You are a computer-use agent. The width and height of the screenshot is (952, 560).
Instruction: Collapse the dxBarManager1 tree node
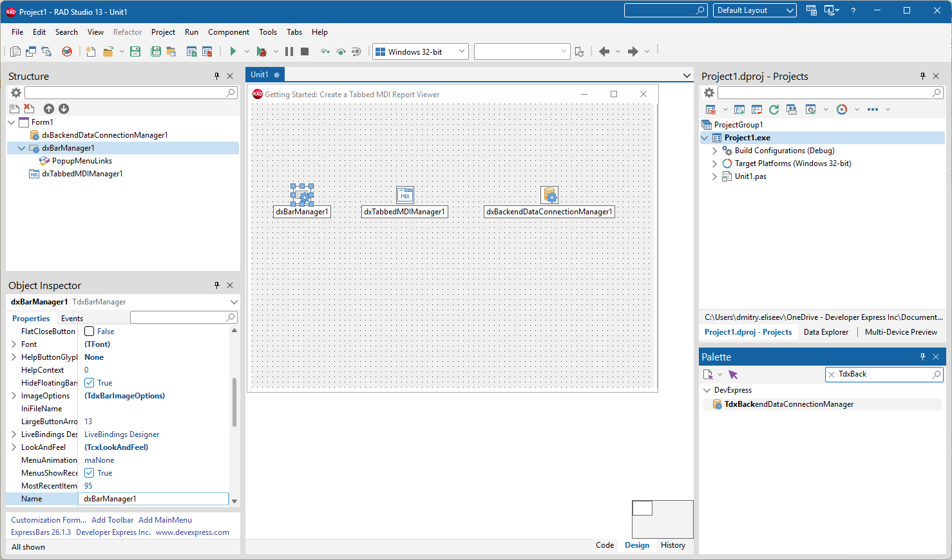pos(22,148)
